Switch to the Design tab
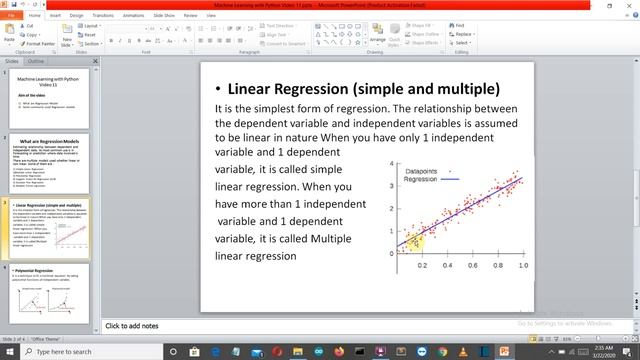 coord(76,16)
